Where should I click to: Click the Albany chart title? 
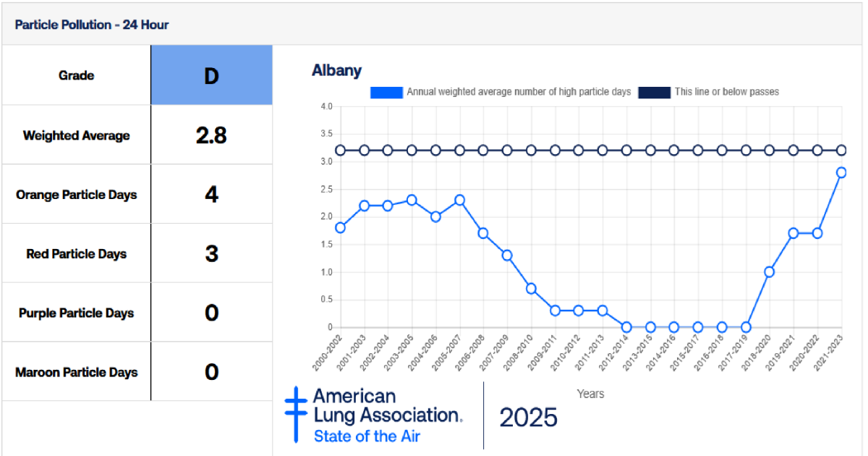pos(336,71)
